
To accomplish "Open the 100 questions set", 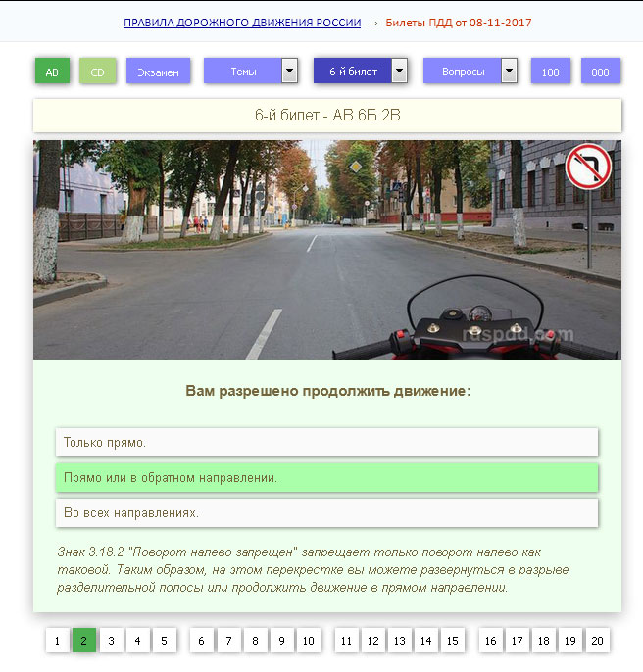I will point(550,72).
